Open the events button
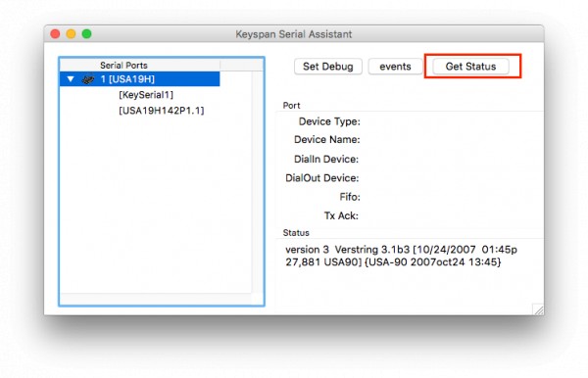The width and height of the screenshot is (588, 378). tap(395, 67)
